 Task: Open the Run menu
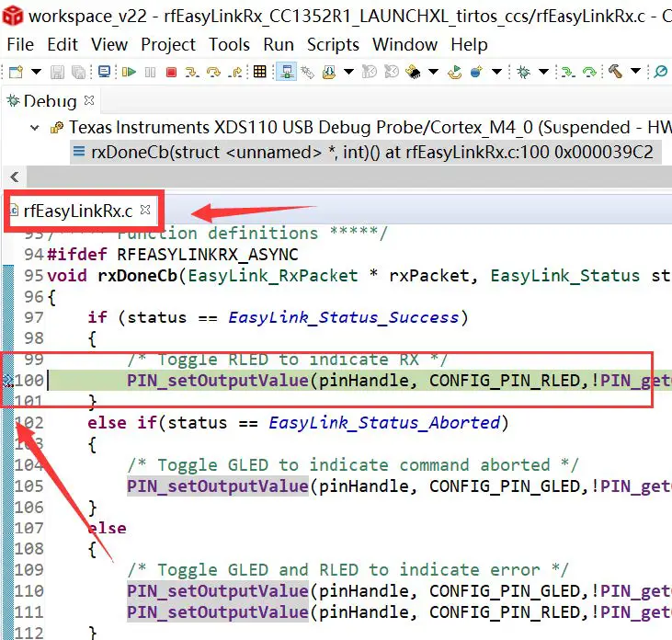click(279, 44)
